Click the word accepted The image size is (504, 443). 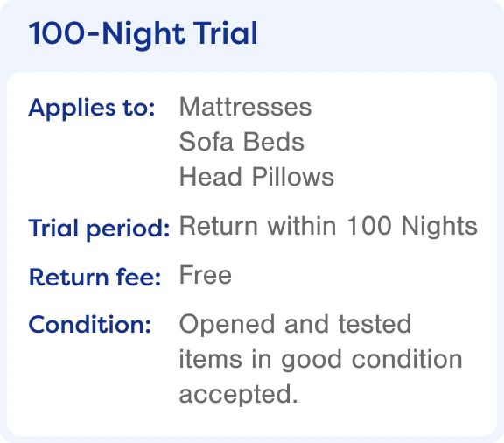point(238,394)
